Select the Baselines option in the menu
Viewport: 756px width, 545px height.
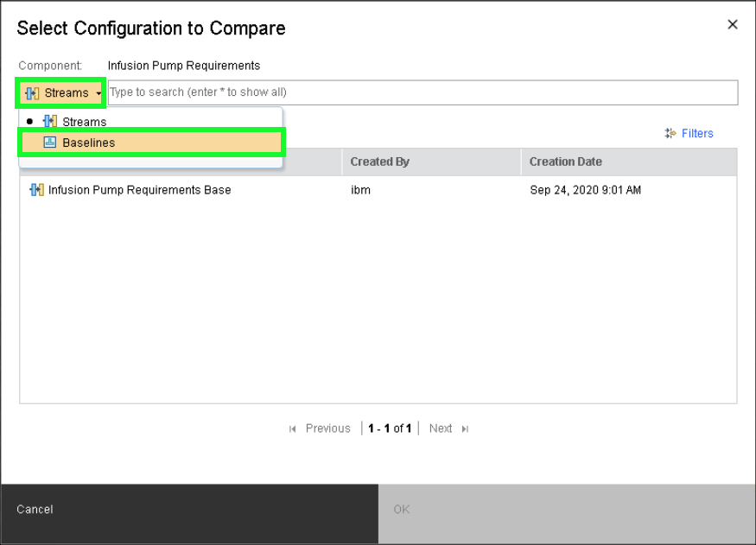click(88, 143)
